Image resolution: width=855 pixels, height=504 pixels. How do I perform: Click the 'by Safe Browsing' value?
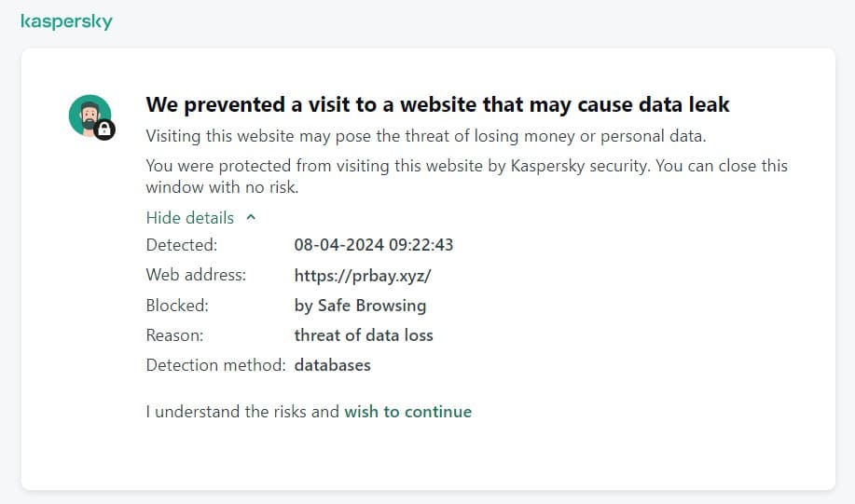point(360,306)
